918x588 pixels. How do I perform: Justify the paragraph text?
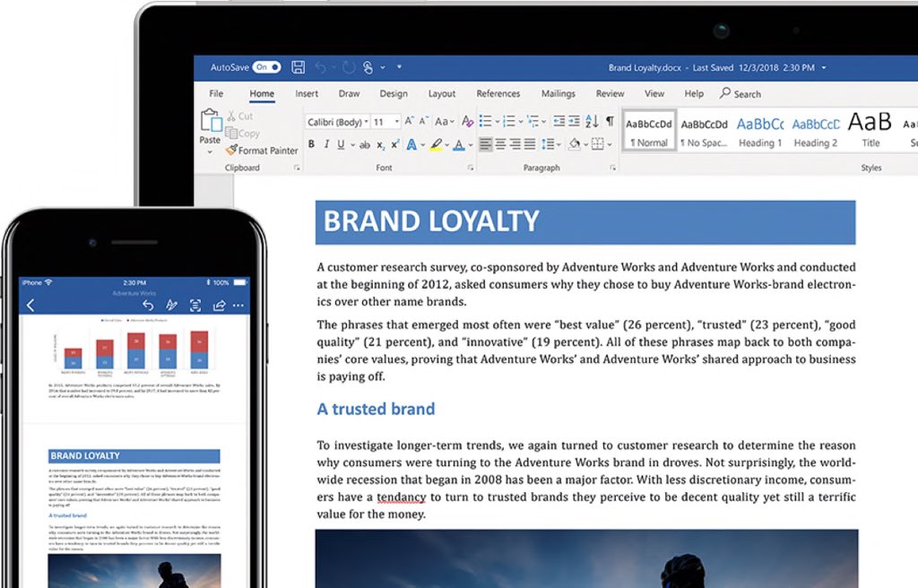tap(530, 144)
